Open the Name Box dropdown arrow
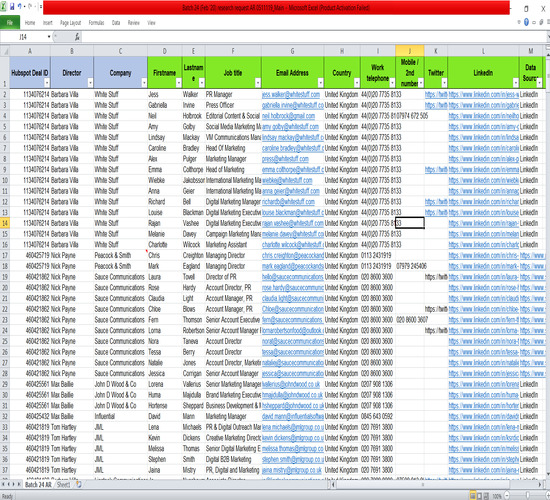The height and width of the screenshot is (500, 550). [49, 36]
